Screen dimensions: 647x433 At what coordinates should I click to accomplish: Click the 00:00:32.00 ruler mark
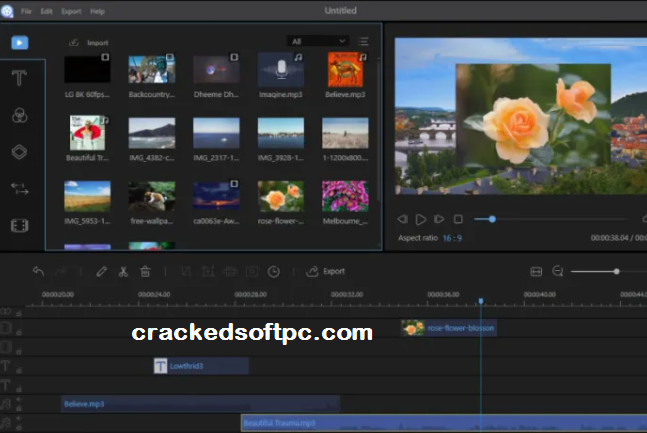(347, 294)
